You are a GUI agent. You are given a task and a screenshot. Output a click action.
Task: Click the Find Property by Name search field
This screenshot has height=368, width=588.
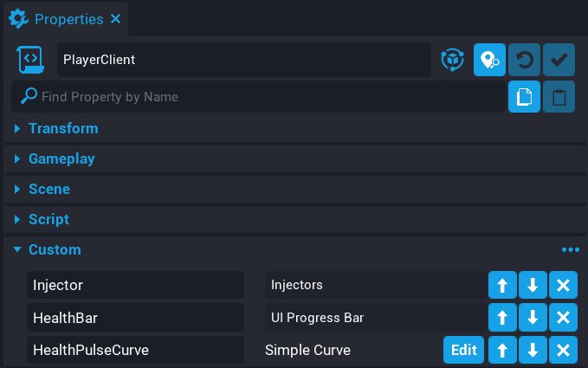[x=260, y=97]
